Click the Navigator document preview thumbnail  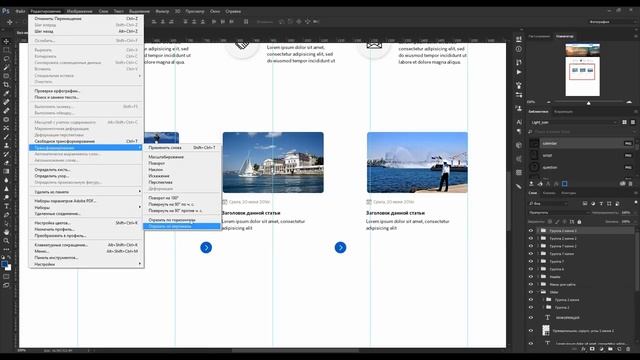(582, 69)
